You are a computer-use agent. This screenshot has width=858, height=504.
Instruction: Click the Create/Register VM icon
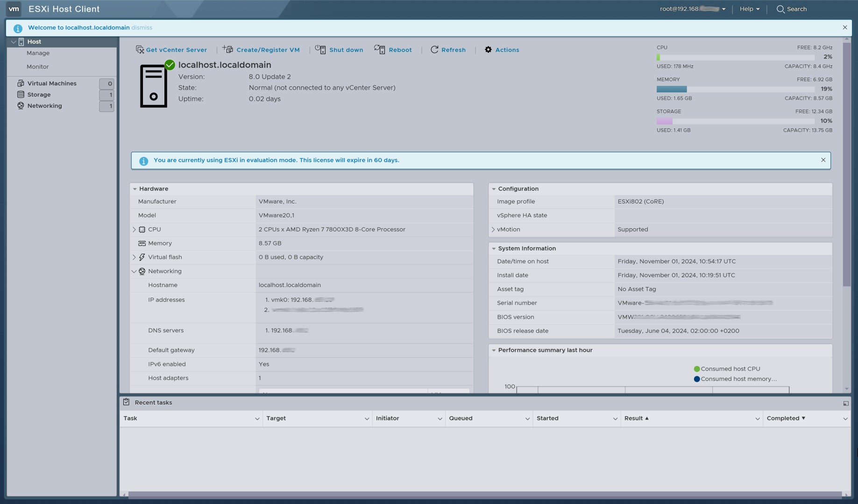click(x=228, y=49)
